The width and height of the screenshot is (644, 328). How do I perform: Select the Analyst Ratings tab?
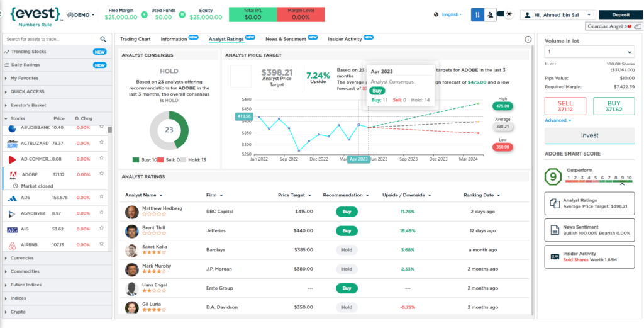[x=226, y=40]
